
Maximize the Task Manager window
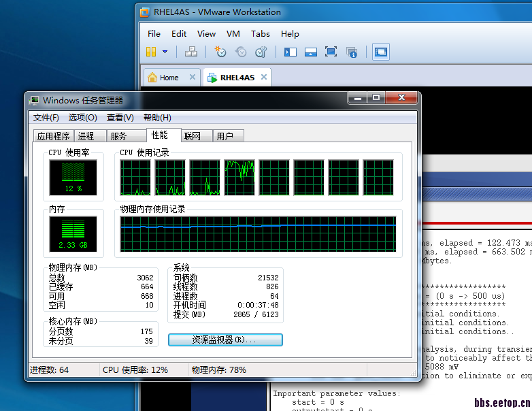pos(376,98)
